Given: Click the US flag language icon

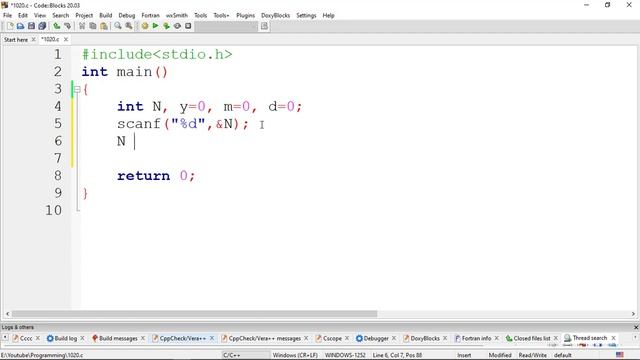Looking at the screenshot, I should point(620,355).
